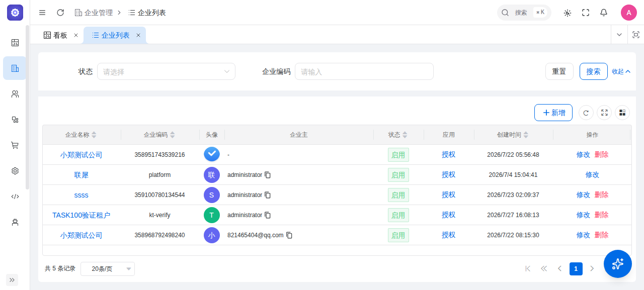Image resolution: width=644 pixels, height=290 pixels.
Task: Open the 20条/页 page size dropdown
Action: (x=108, y=269)
